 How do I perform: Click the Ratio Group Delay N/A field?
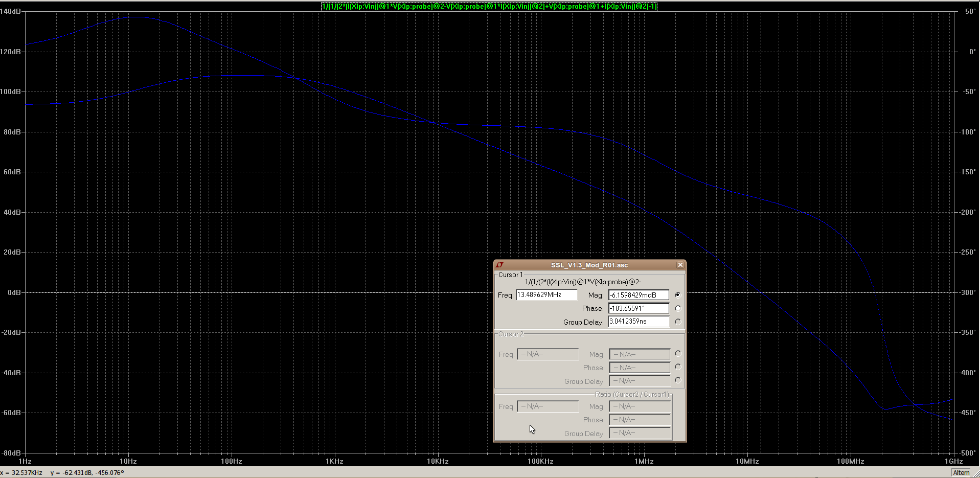click(x=640, y=433)
